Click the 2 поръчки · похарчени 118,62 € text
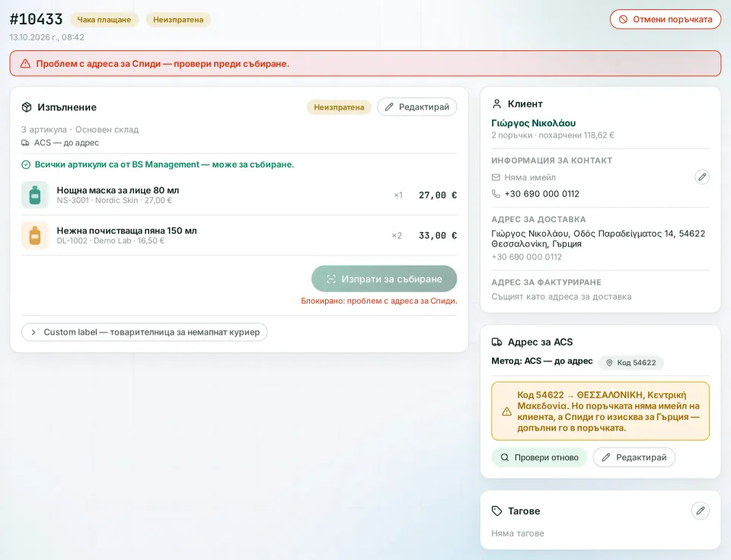Viewport: 731px width, 560px height. pyautogui.click(x=553, y=135)
